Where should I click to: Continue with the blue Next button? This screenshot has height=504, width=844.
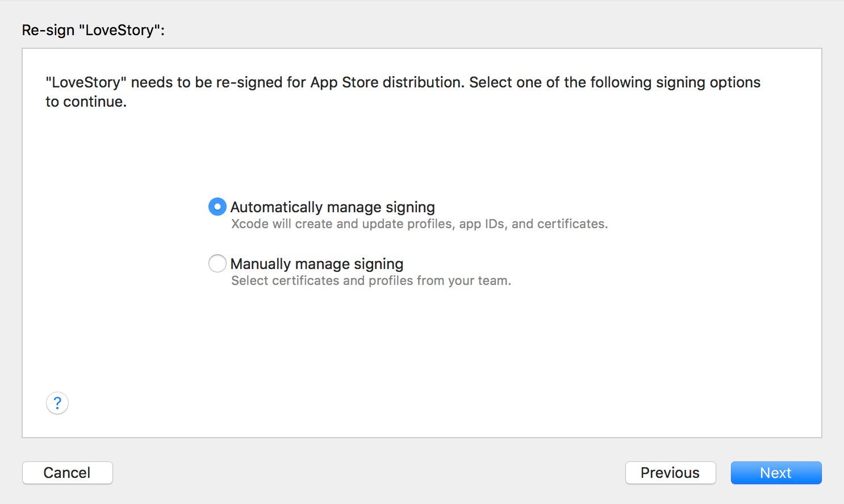(776, 473)
